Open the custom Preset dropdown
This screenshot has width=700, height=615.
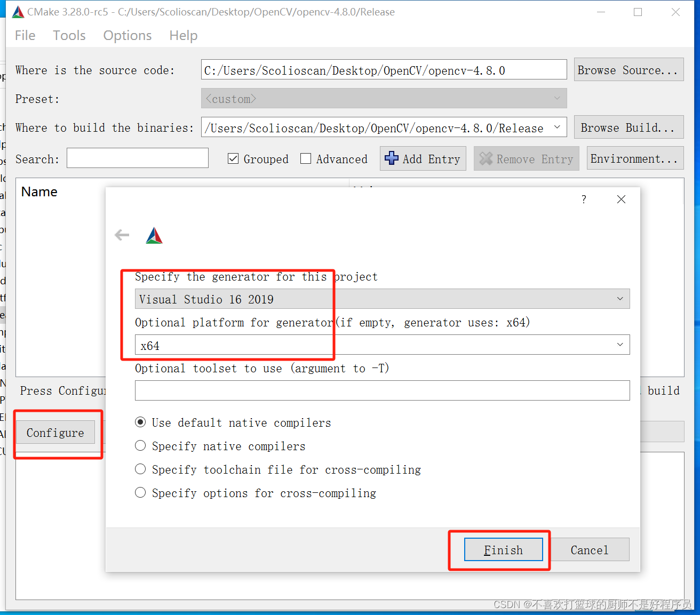point(384,98)
